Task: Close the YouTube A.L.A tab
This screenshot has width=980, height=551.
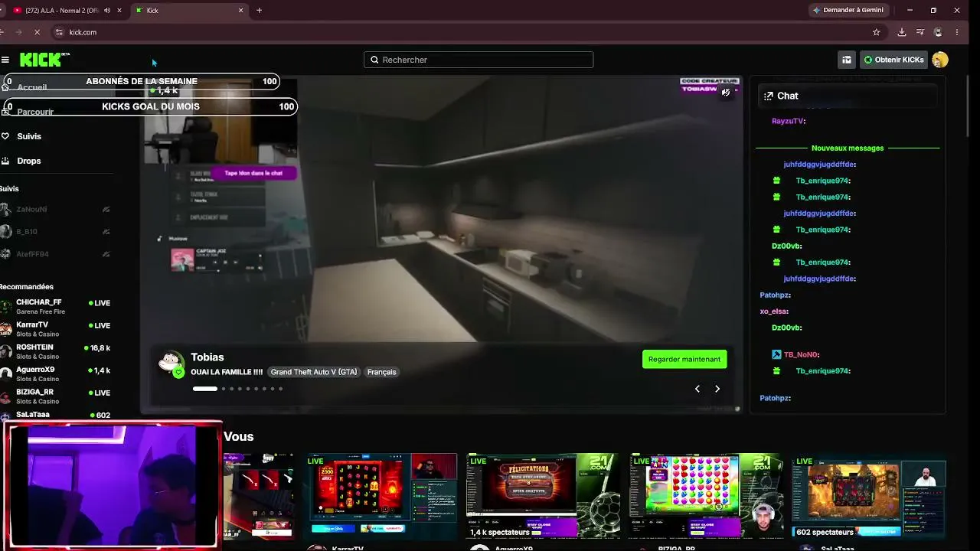Action: pyautogui.click(x=119, y=11)
